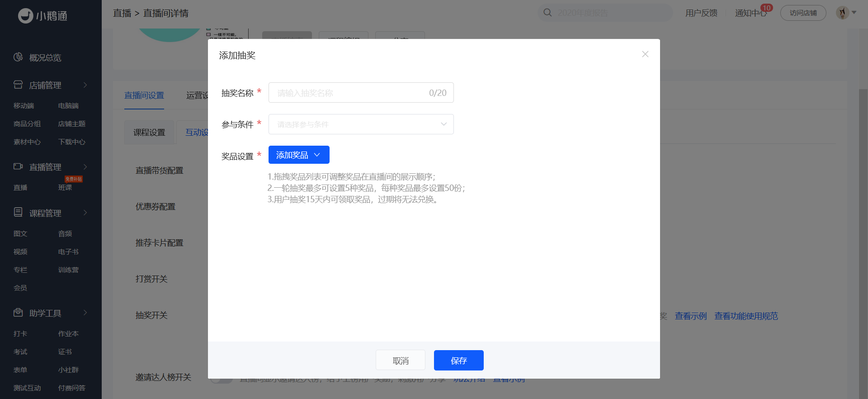Open 表单 in the sidebar
This screenshot has width=868, height=399.
tap(20, 370)
